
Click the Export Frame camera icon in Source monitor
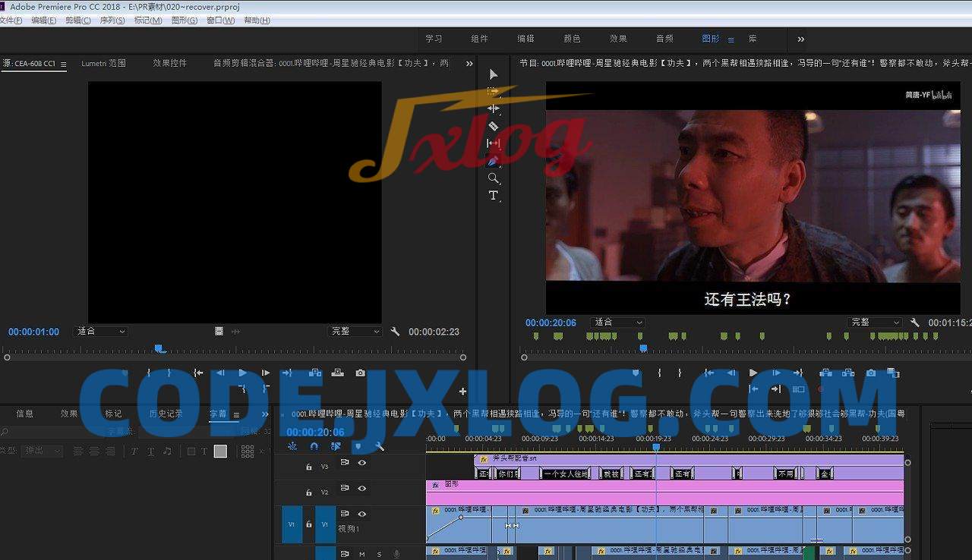click(360, 373)
